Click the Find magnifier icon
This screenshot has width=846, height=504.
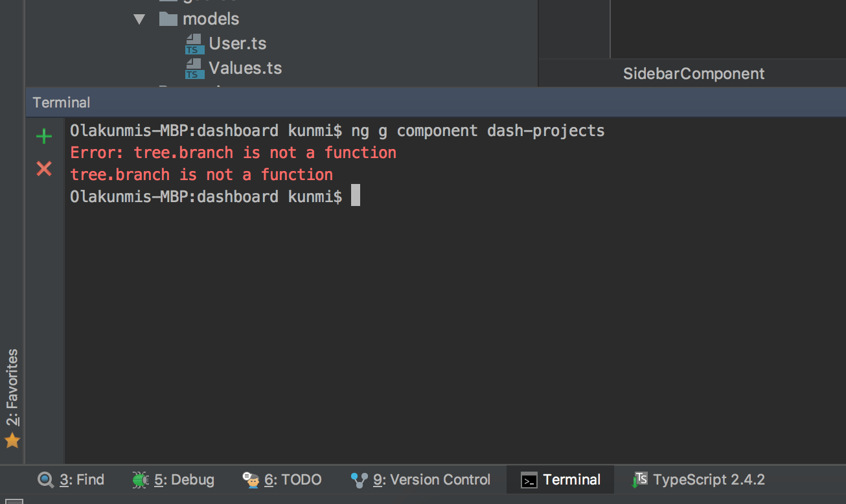point(46,480)
